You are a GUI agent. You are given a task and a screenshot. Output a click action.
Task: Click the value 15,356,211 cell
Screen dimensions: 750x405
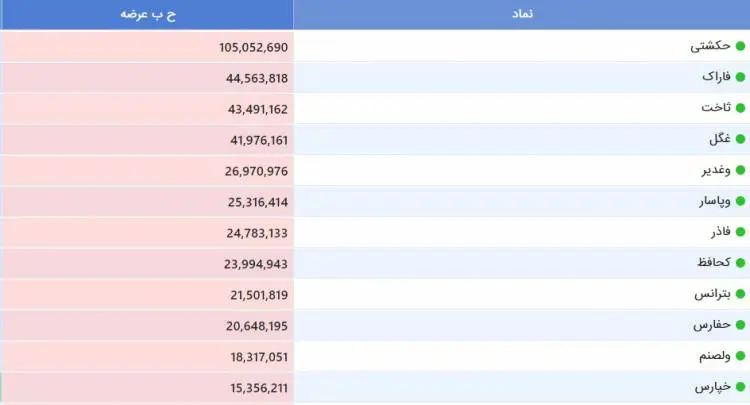[255, 388]
